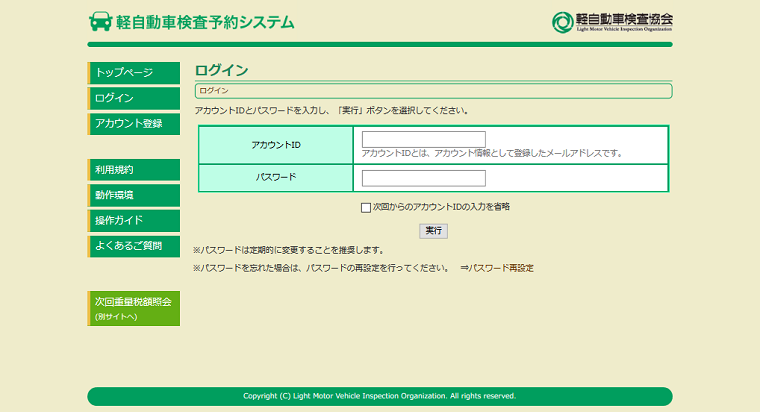Viewport: 760px width, 412px height.
Task: Click the ログイン breadcrumb text
Action: (x=214, y=91)
